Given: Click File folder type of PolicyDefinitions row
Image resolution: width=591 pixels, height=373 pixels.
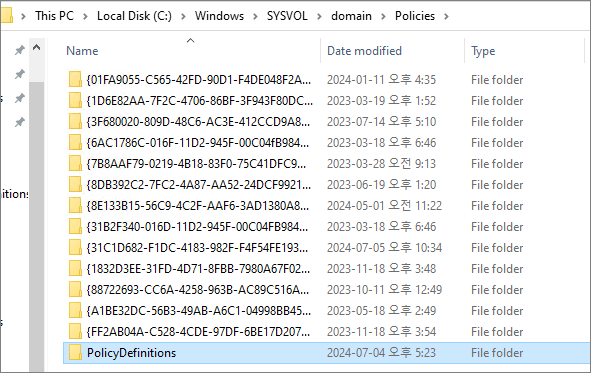Looking at the screenshot, I should pos(497,353).
